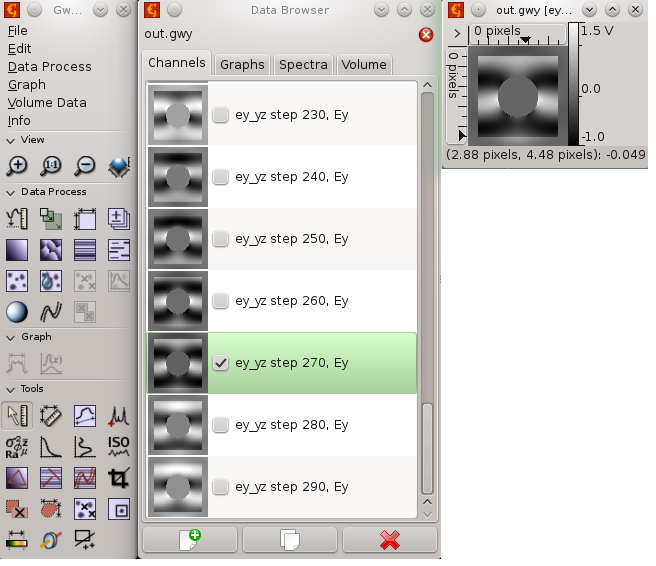Click the delete channel red X button
Screen dimensions: 656x566
point(390,540)
